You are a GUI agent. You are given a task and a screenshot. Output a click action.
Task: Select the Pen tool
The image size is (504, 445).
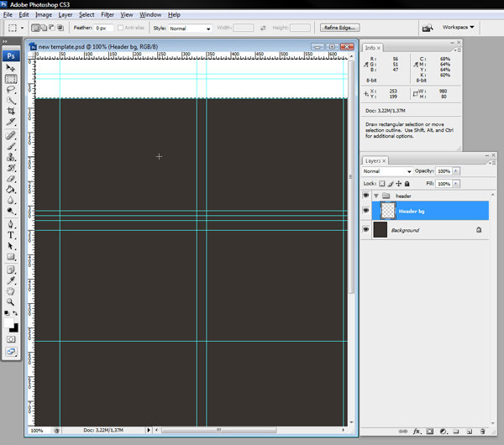pyautogui.click(x=11, y=224)
